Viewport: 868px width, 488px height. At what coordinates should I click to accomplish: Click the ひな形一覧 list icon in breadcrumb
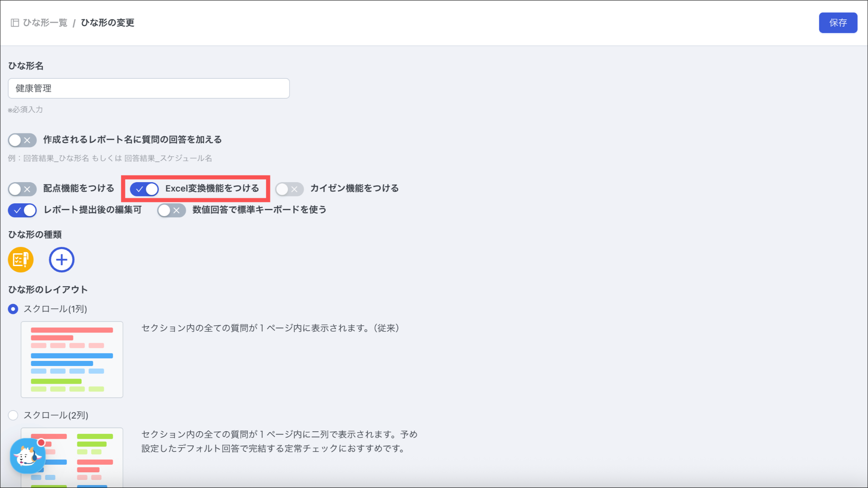15,23
